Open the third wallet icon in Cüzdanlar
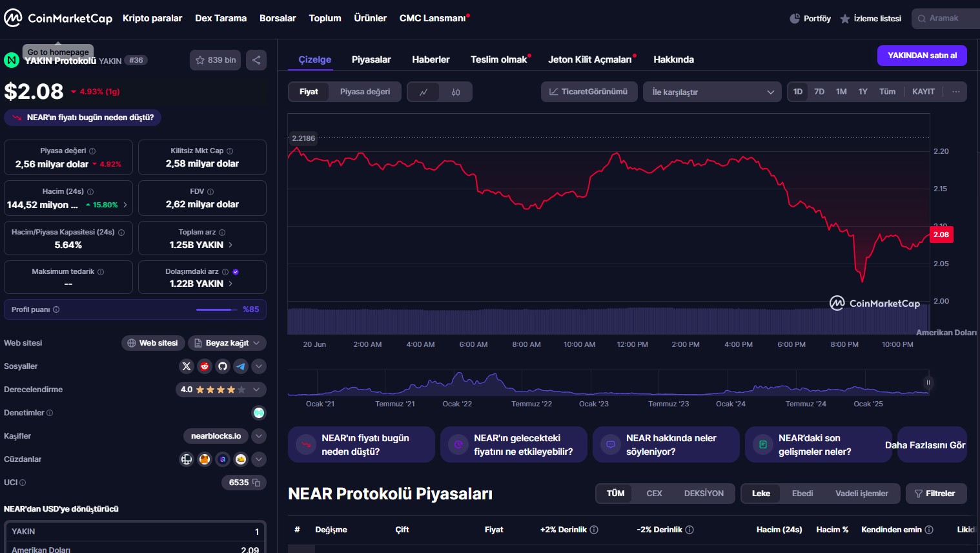The image size is (980, 553). tap(223, 459)
